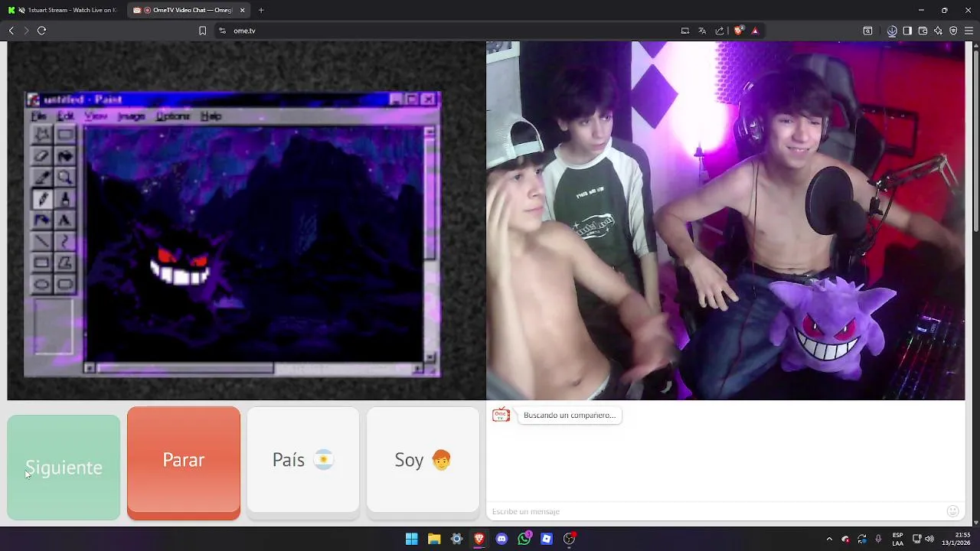Bookmark this page with the bookmark icon
This screenshot has height=551, width=980.
pyautogui.click(x=202, y=31)
